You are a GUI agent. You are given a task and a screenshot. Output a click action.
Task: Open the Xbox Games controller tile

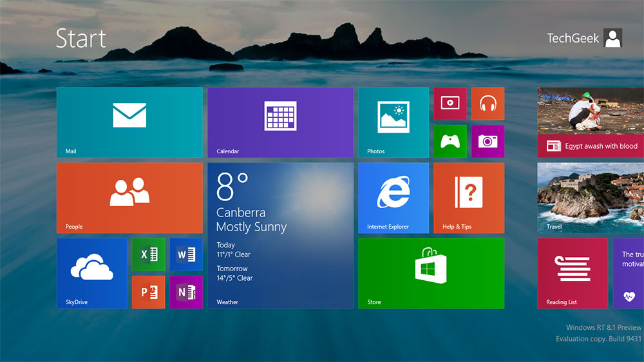(x=450, y=141)
